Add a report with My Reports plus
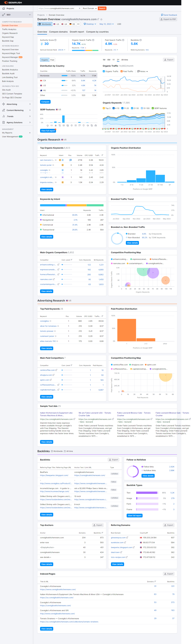Viewport: 191px width, 644px height. click(x=30, y=133)
